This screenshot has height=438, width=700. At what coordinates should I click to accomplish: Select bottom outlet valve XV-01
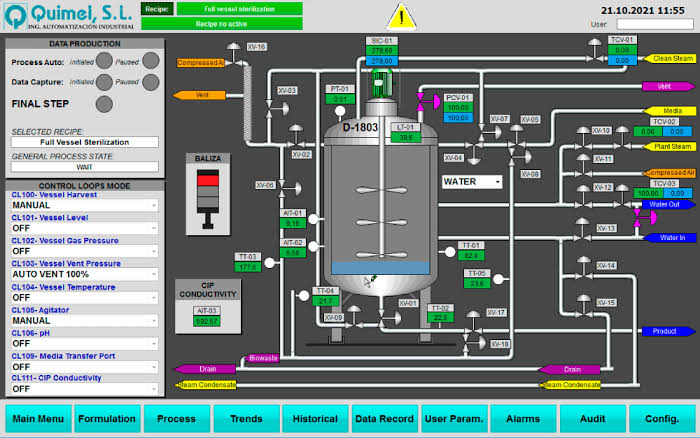tap(389, 318)
